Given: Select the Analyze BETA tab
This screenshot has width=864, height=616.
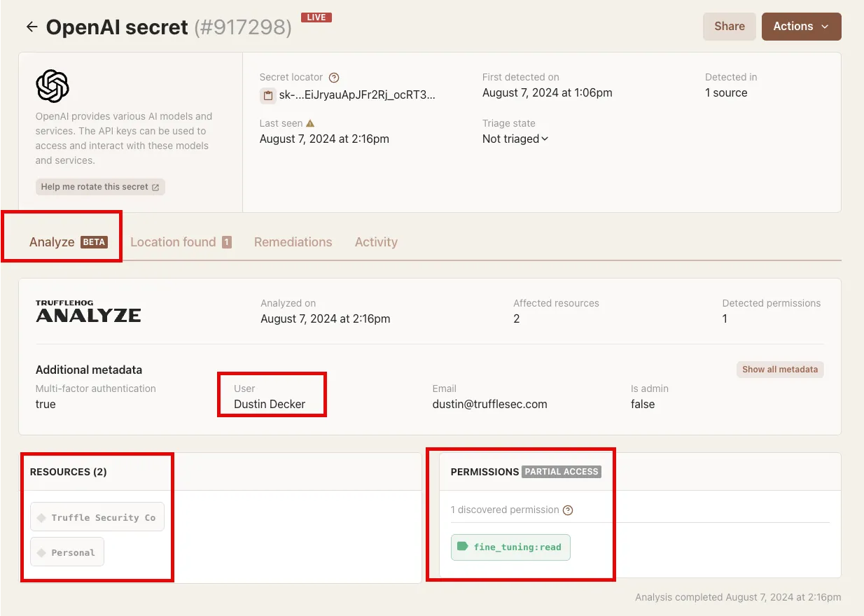Looking at the screenshot, I should (x=68, y=242).
